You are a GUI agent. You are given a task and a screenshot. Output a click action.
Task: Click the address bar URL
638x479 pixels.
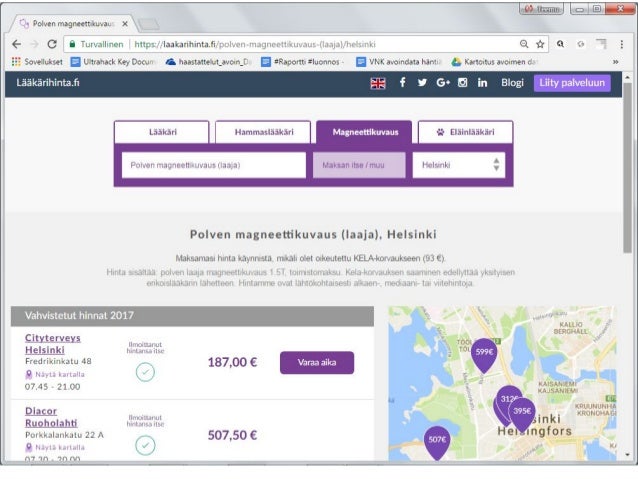coord(255,44)
